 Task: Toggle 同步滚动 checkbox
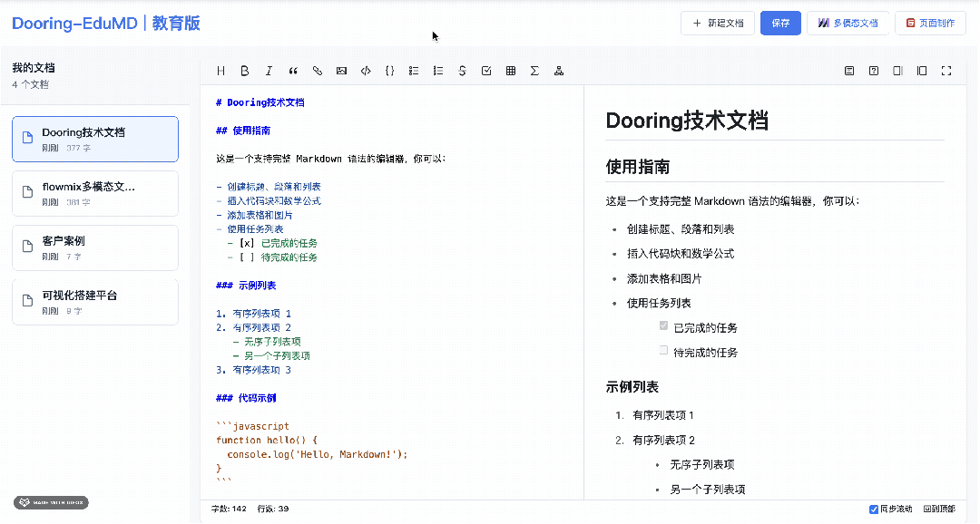pyautogui.click(x=874, y=509)
